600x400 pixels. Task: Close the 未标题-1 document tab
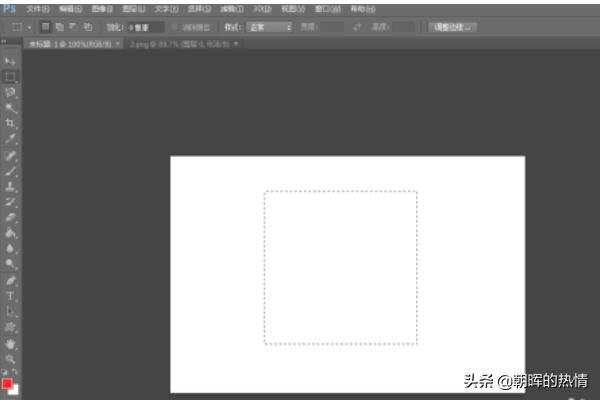(117, 44)
